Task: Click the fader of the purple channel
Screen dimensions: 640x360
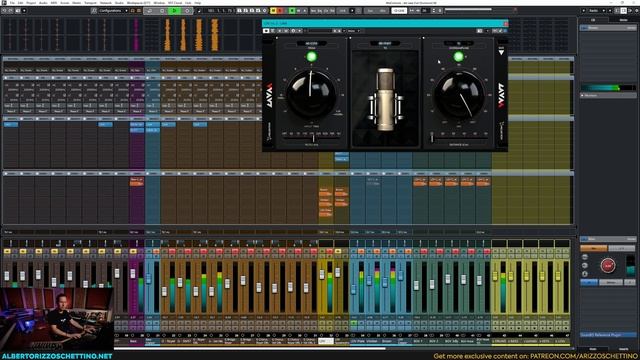Action: point(133,273)
